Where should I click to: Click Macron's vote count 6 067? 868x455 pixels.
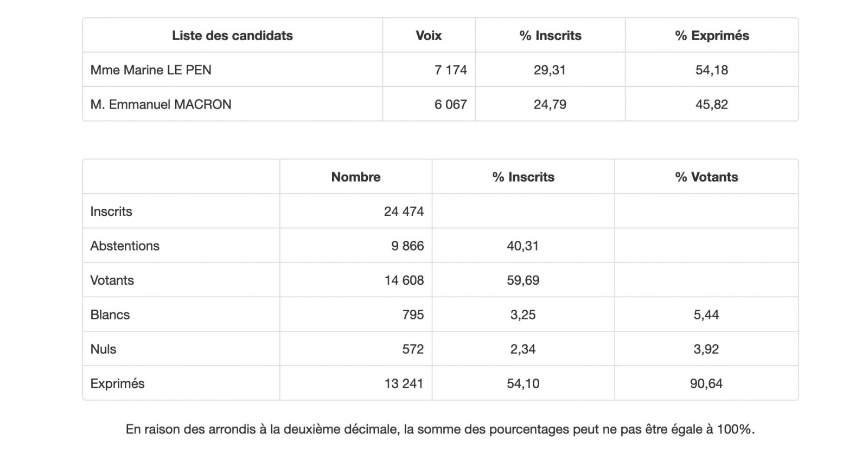(450, 104)
